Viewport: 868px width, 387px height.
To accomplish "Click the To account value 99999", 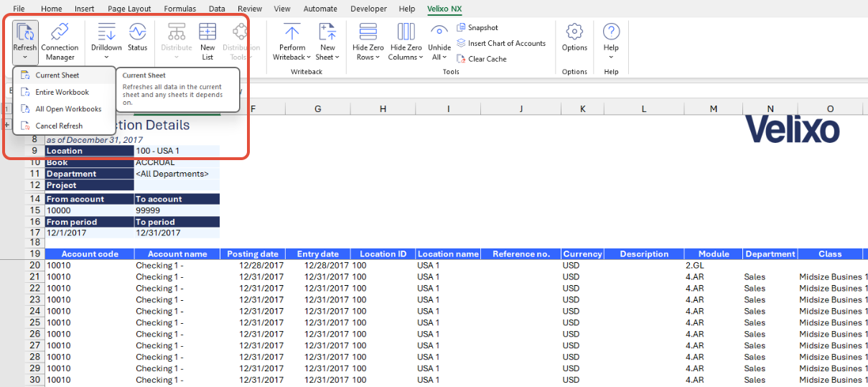I will point(177,210).
